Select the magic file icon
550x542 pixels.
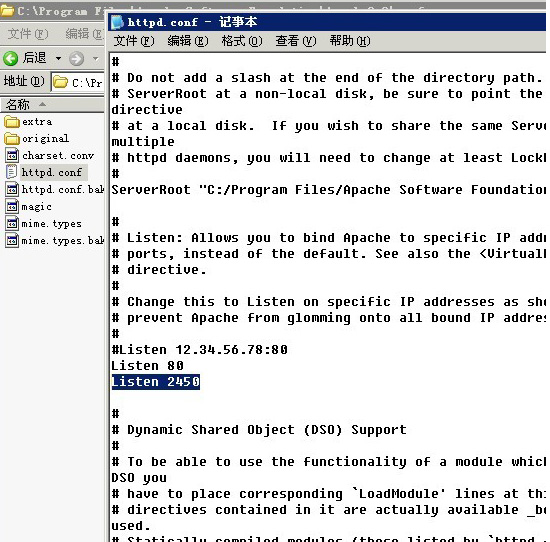[x=12, y=206]
